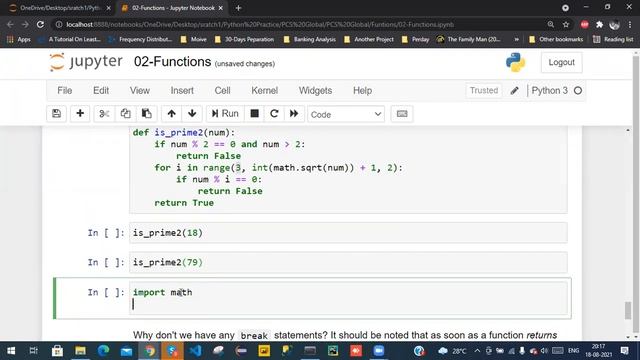Click the Python logo icon
Image resolution: width=640 pixels, height=360 pixels.
(516, 62)
